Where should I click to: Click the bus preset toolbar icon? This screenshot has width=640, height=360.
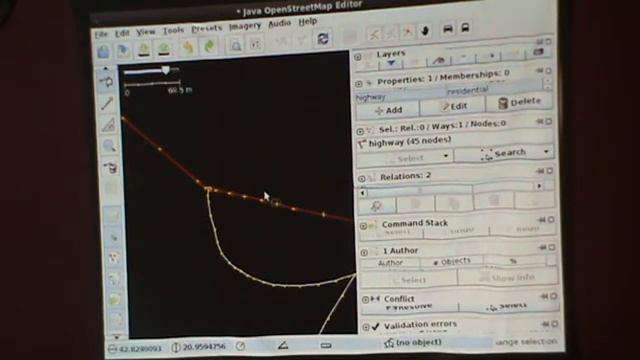pyautogui.click(x=465, y=28)
